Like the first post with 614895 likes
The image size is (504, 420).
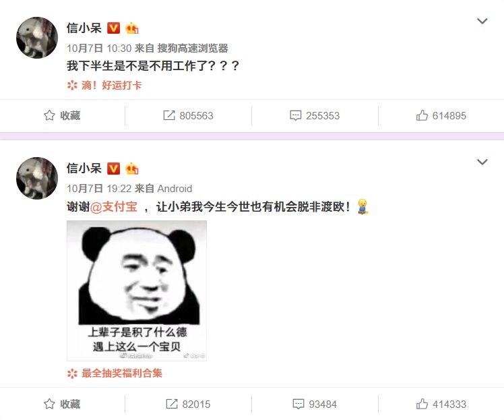click(x=441, y=115)
